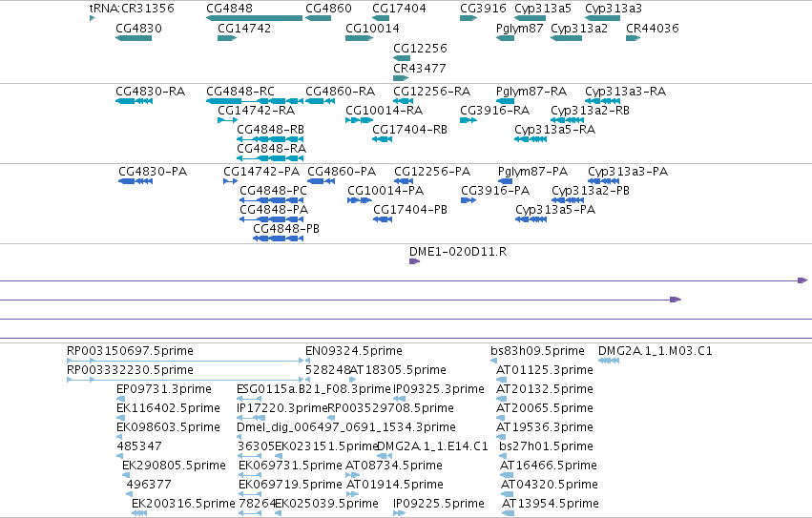
Task: Click the Cyp313a5 gene bar
Action: (x=530, y=18)
